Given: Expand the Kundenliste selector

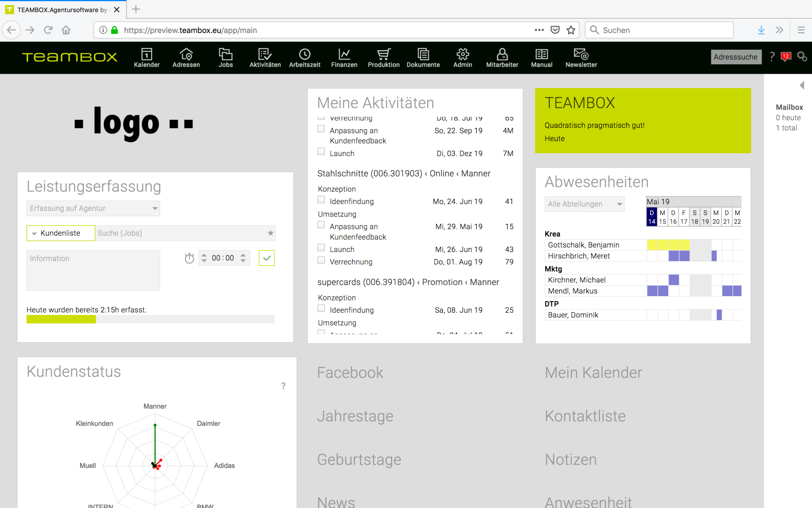Looking at the screenshot, I should coord(60,233).
